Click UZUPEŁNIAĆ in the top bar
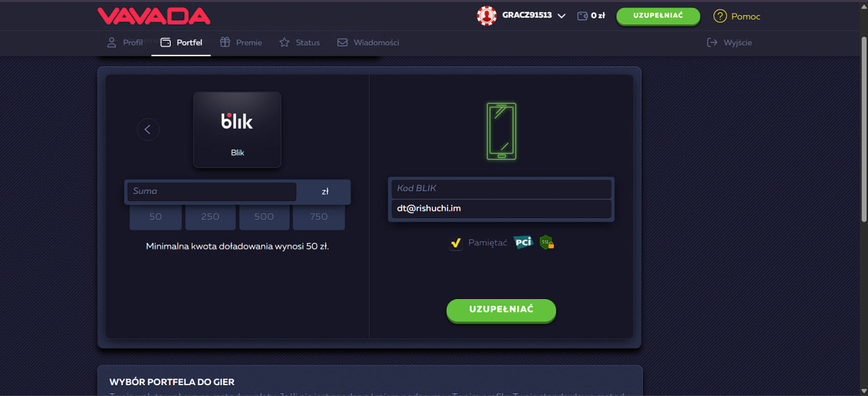868x396 pixels. (657, 15)
